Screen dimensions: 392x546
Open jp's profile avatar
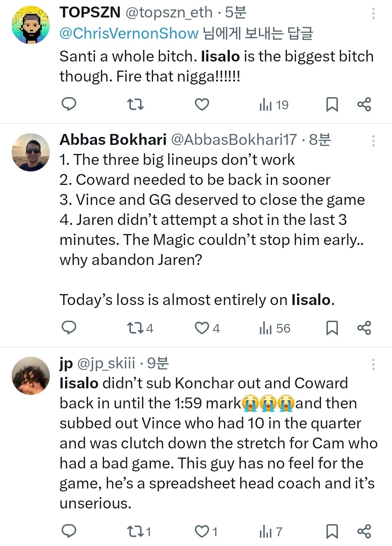point(31,376)
